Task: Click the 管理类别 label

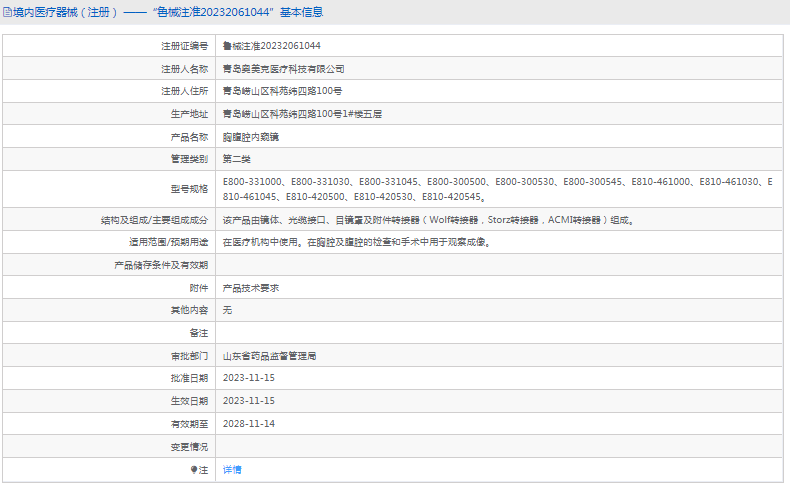Action: tap(189, 159)
